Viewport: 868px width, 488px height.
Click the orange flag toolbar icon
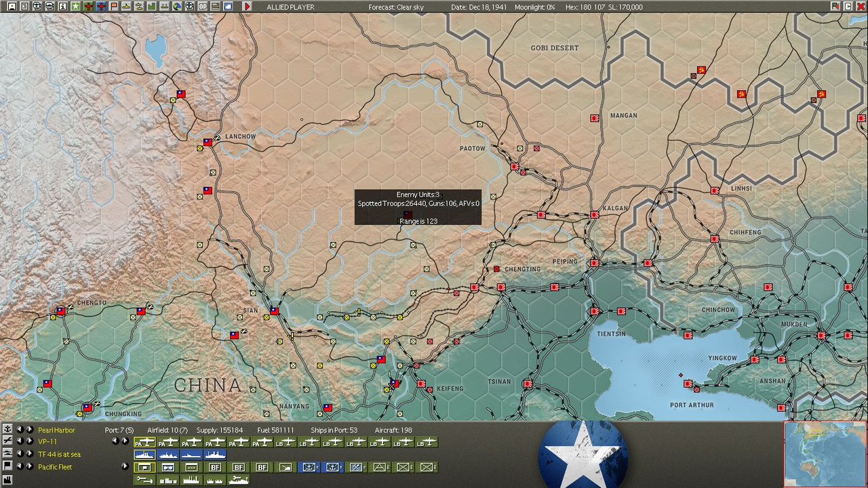click(114, 6)
